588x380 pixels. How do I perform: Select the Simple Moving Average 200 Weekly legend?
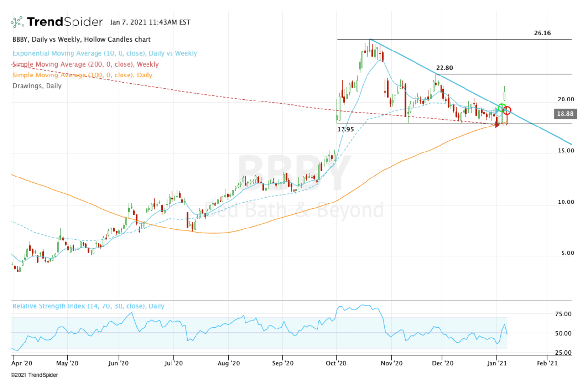(85, 64)
